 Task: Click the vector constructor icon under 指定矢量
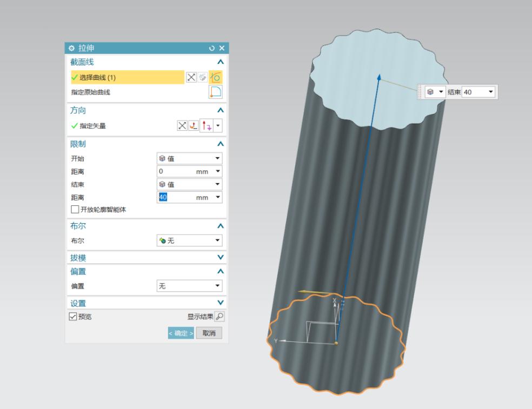tap(192, 126)
